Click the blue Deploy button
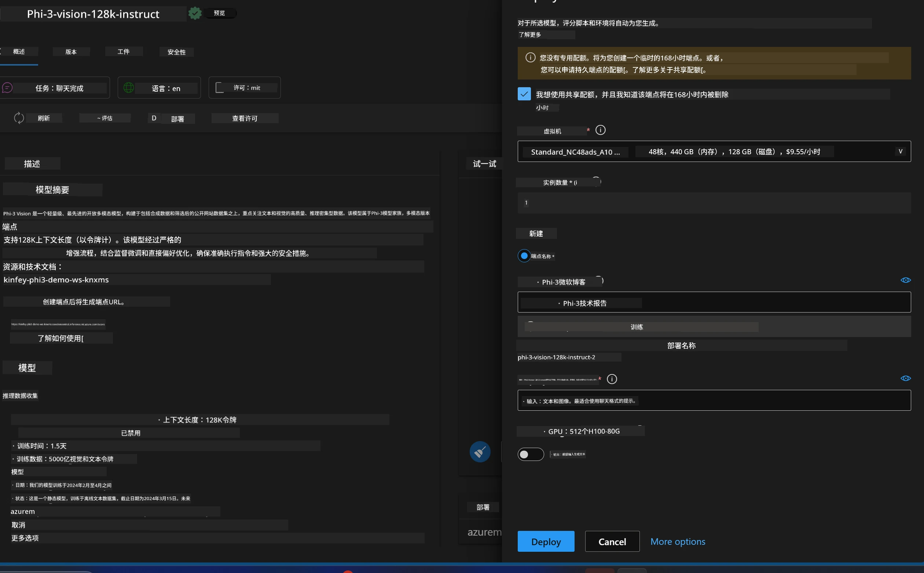Image resolution: width=924 pixels, height=573 pixels. pos(546,541)
